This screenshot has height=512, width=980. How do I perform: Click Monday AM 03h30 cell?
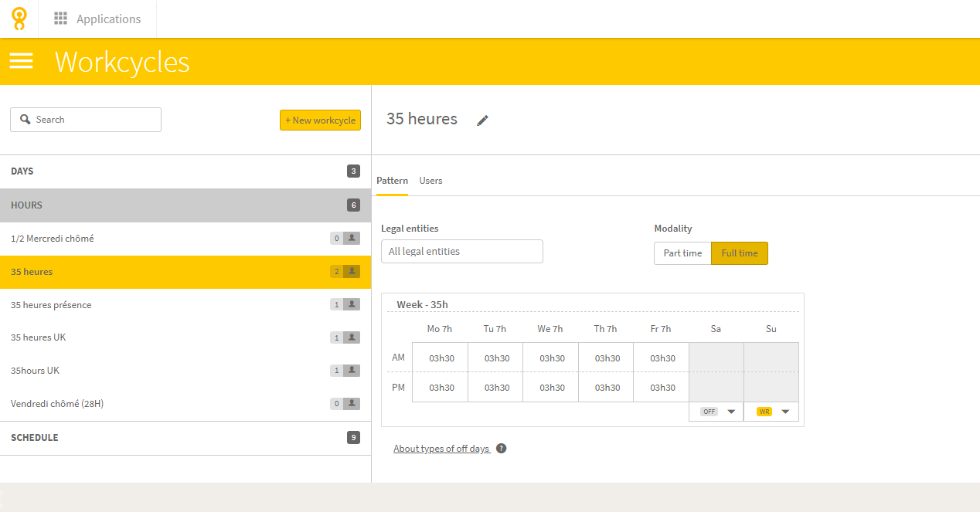[441, 358]
